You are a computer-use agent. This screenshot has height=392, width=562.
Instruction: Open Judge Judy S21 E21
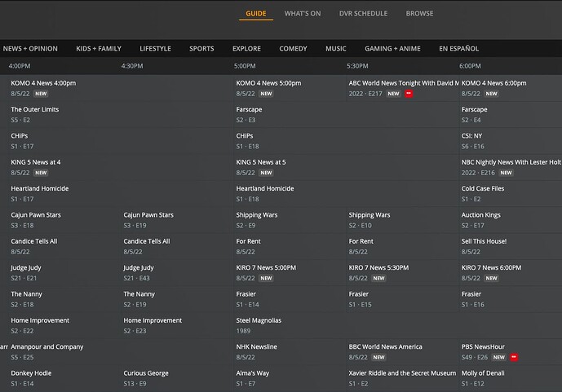pos(64,273)
